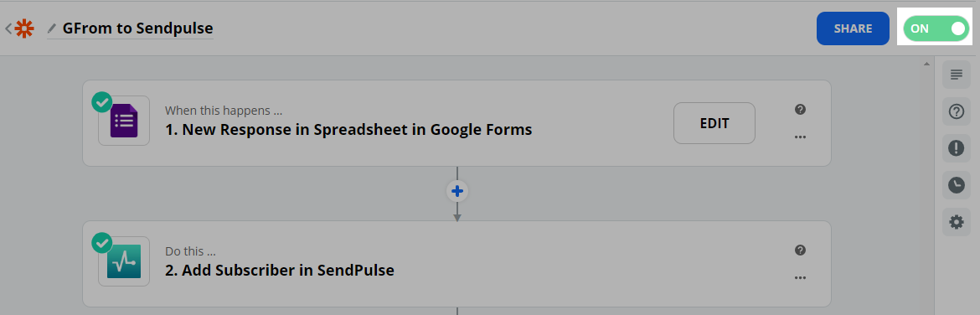Open the alerts exclamation icon in right sidebar
The width and height of the screenshot is (980, 315).
coord(957,148)
